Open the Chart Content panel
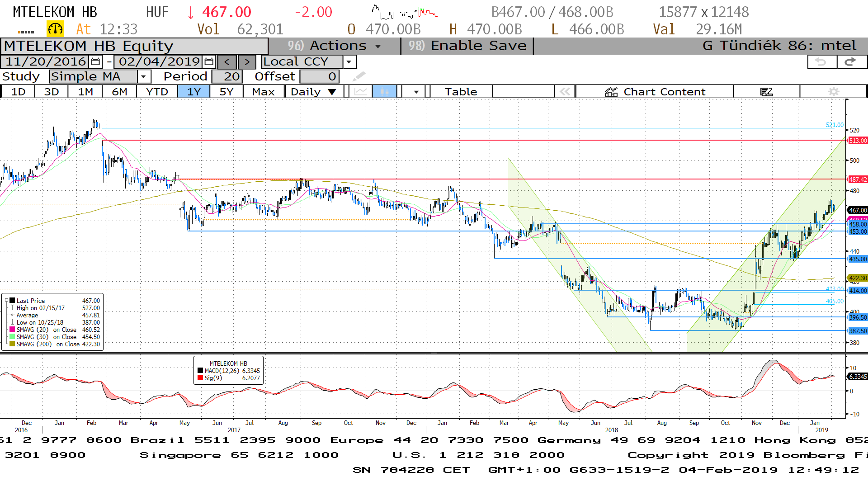 pyautogui.click(x=655, y=92)
